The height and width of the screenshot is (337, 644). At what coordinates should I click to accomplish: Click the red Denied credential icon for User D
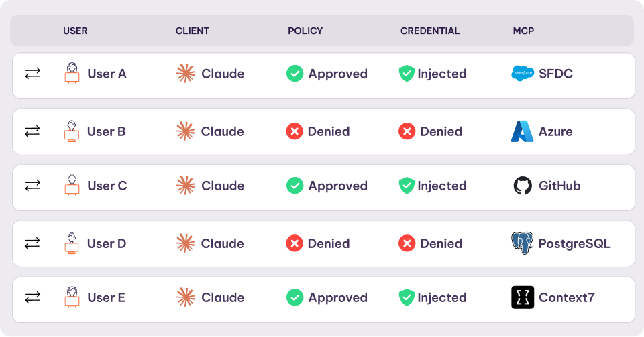[407, 243]
